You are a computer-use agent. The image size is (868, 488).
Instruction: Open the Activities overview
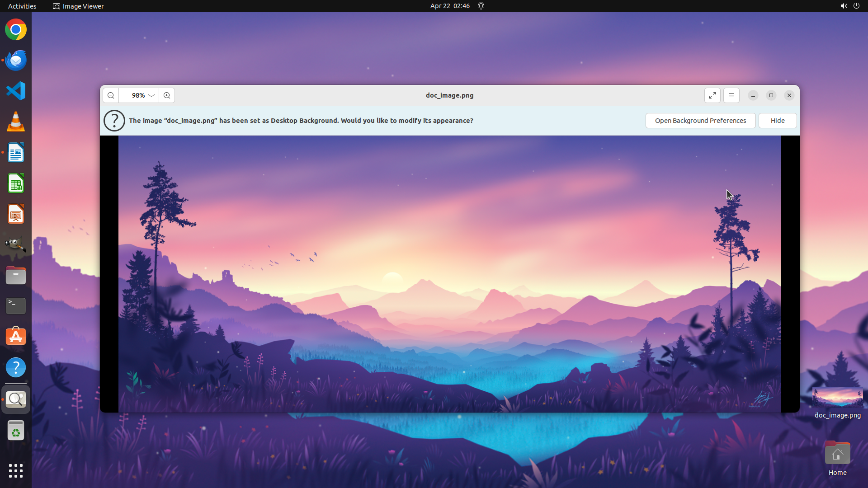22,6
